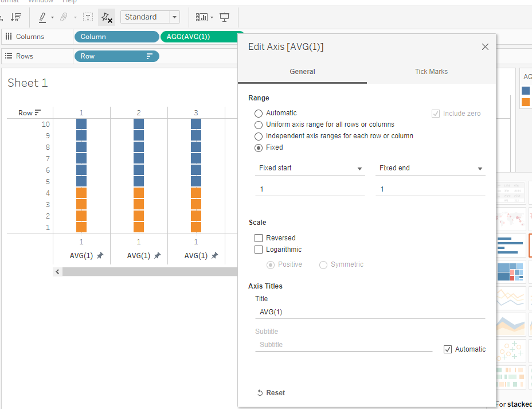This screenshot has width=532, height=409.
Task: Select the Positive radio option
Action: click(271, 265)
